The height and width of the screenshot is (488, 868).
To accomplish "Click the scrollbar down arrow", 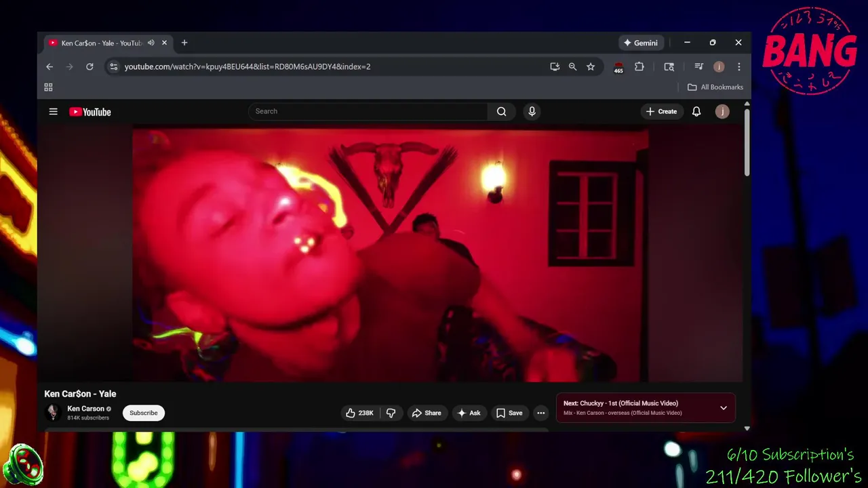I will pyautogui.click(x=747, y=428).
